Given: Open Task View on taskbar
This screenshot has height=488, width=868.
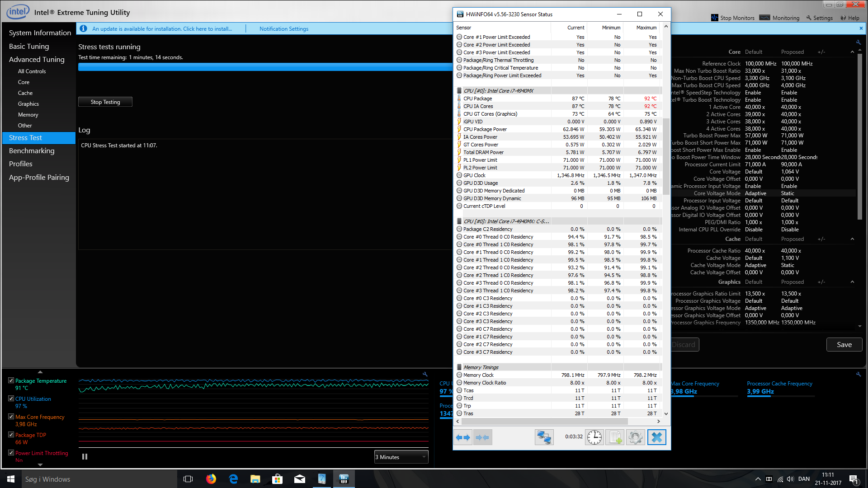Looking at the screenshot, I should (188, 479).
